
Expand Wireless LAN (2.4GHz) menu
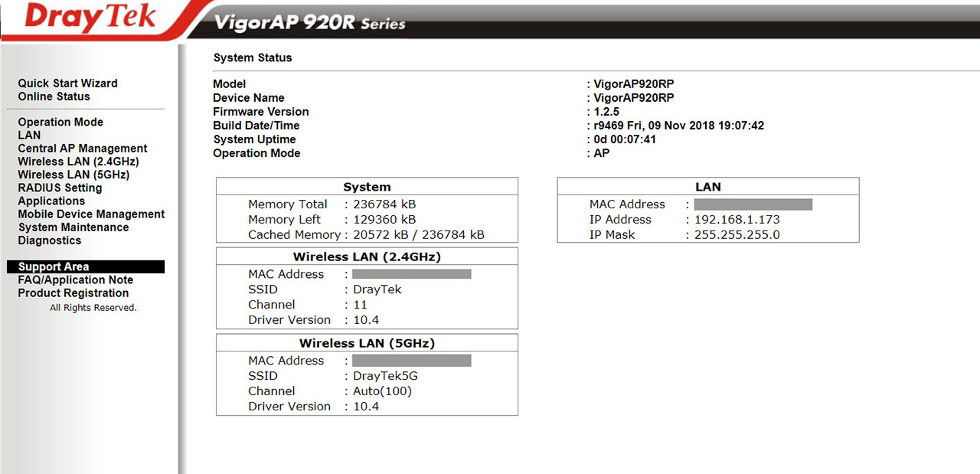[79, 162]
